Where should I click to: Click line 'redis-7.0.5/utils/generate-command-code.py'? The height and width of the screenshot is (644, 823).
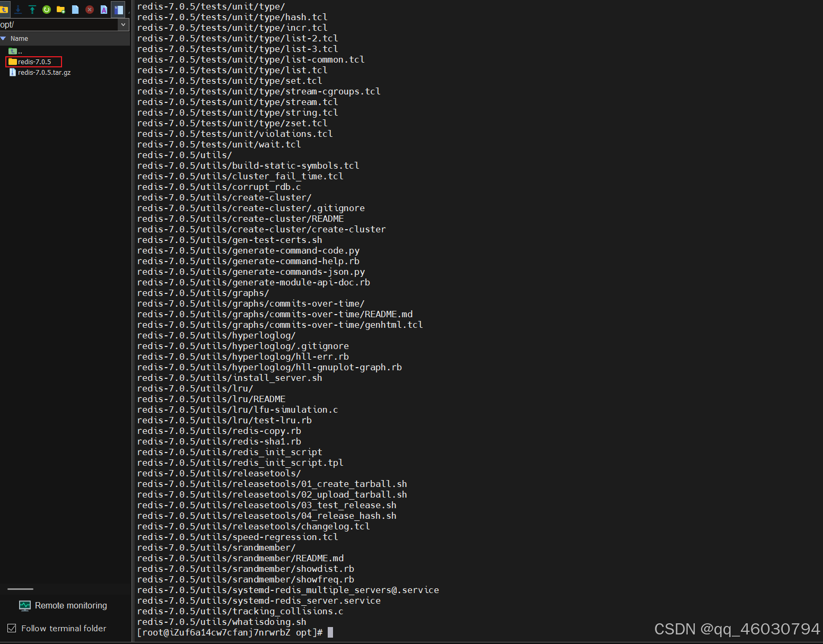pyautogui.click(x=248, y=250)
